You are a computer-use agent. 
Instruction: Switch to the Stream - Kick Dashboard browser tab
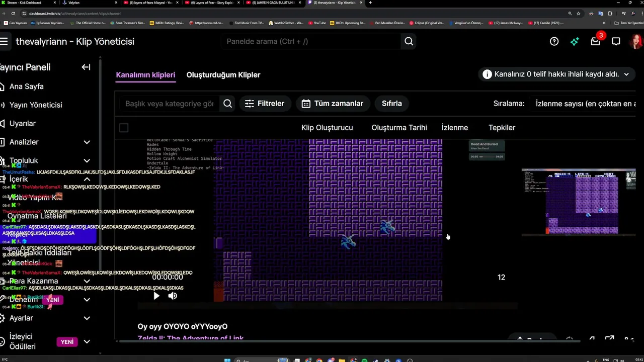tap(29, 3)
